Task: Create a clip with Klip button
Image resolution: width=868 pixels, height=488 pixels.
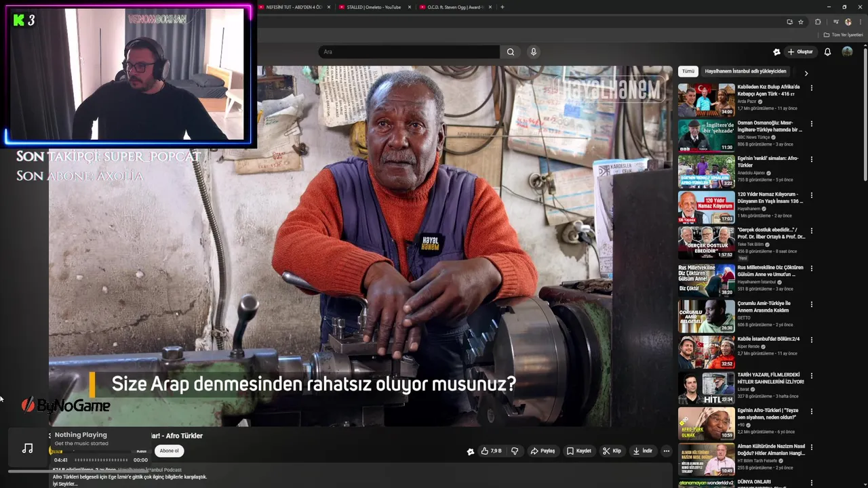Action: (x=612, y=451)
